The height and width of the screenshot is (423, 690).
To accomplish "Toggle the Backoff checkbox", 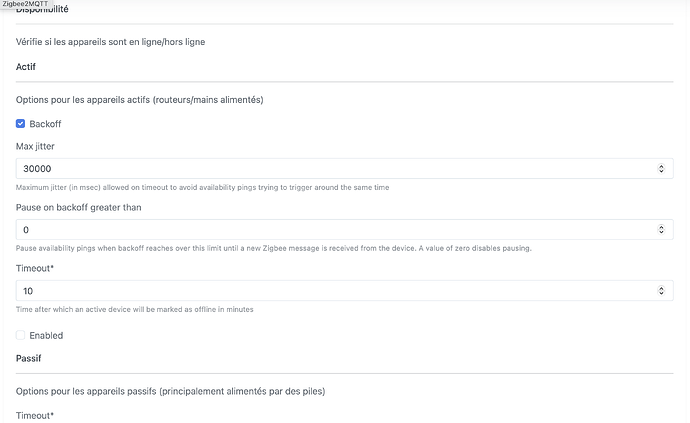I will [x=21, y=124].
